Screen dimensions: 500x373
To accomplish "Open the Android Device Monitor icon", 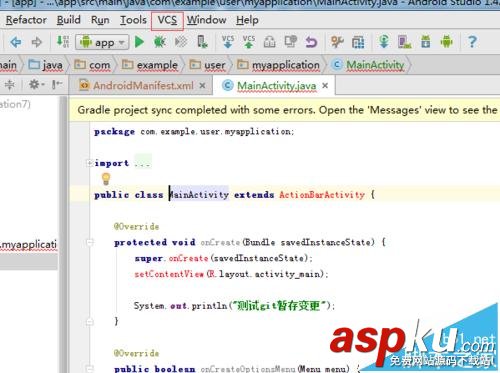I will (446, 42).
